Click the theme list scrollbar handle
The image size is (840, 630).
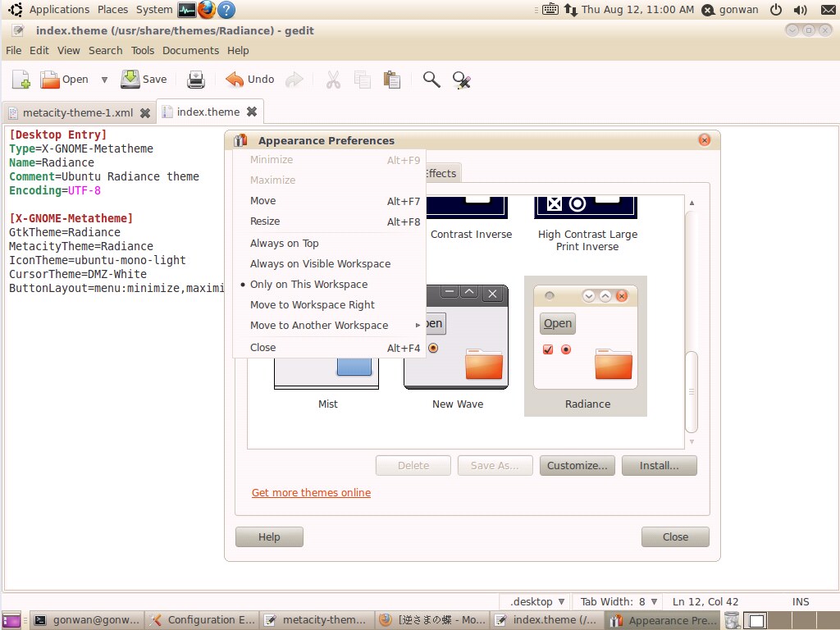pyautogui.click(x=692, y=391)
